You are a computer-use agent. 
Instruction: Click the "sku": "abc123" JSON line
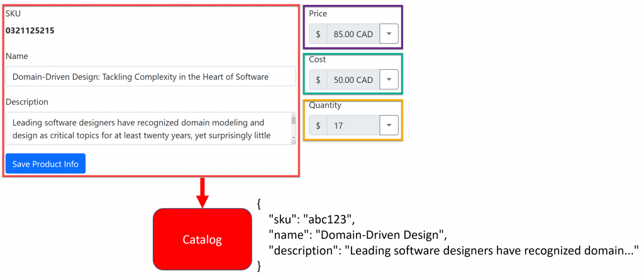coord(312,219)
